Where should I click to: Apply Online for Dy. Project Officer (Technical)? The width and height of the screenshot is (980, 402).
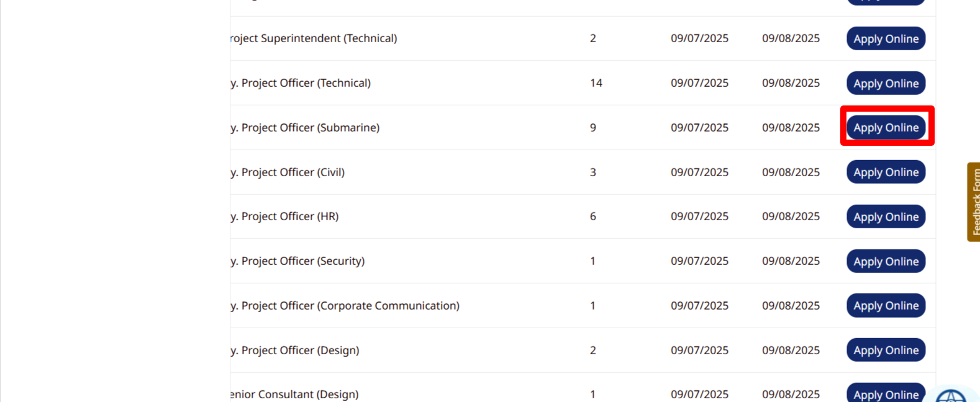click(x=886, y=83)
